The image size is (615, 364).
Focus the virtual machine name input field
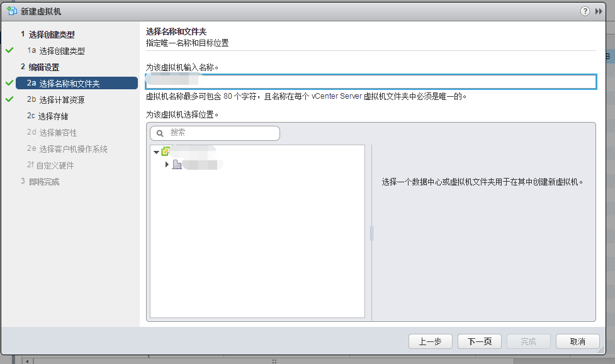point(371,82)
